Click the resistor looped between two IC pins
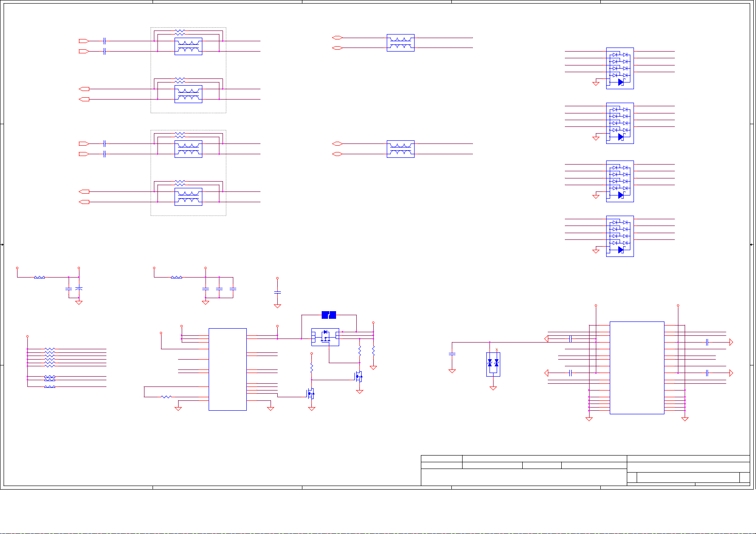 coord(166,397)
